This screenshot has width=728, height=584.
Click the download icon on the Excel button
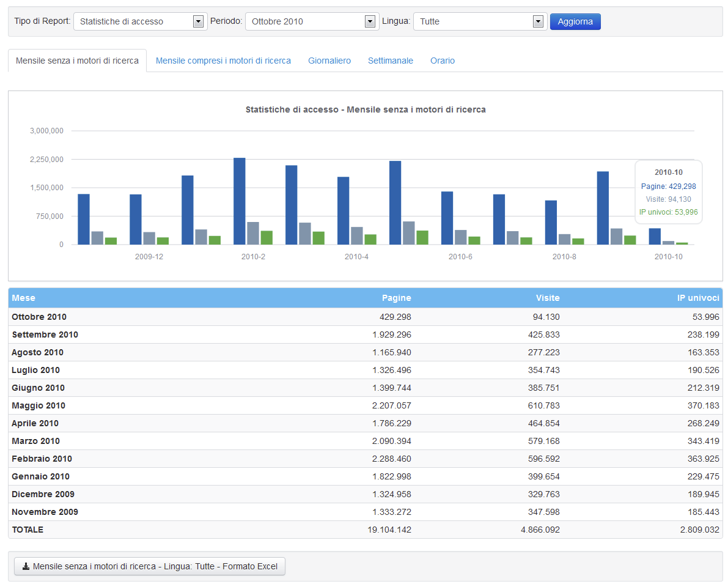tap(26, 566)
